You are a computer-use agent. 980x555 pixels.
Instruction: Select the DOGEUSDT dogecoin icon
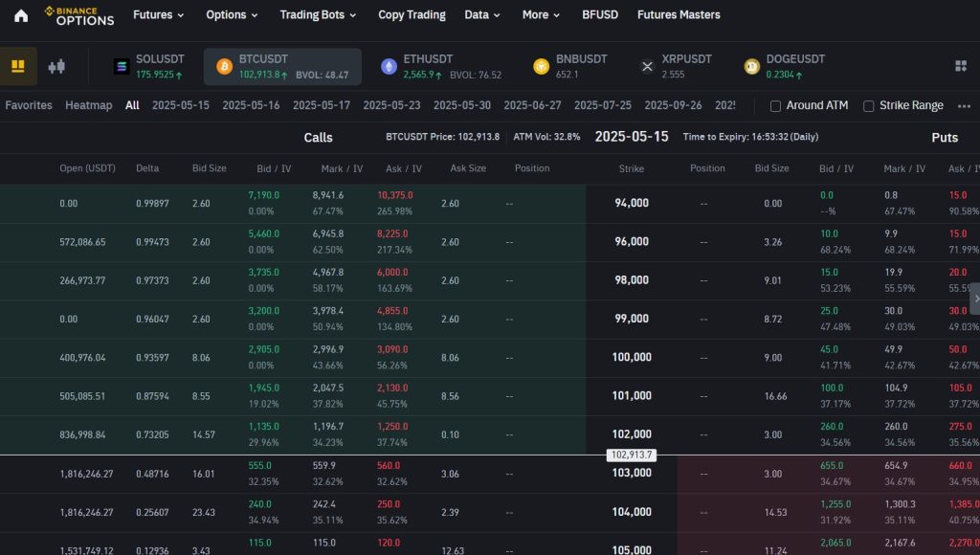pos(752,65)
